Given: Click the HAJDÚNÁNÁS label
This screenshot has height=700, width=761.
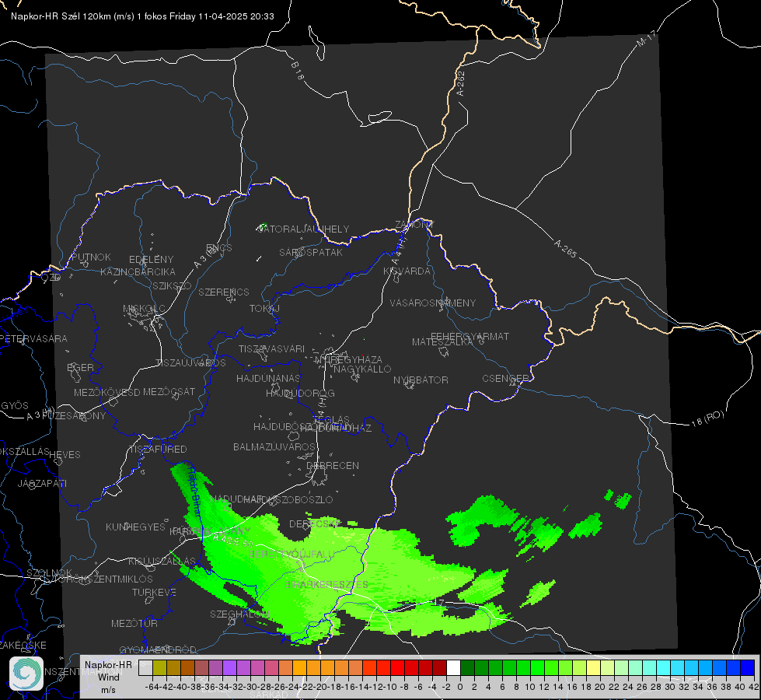Looking at the screenshot, I should click(268, 378).
